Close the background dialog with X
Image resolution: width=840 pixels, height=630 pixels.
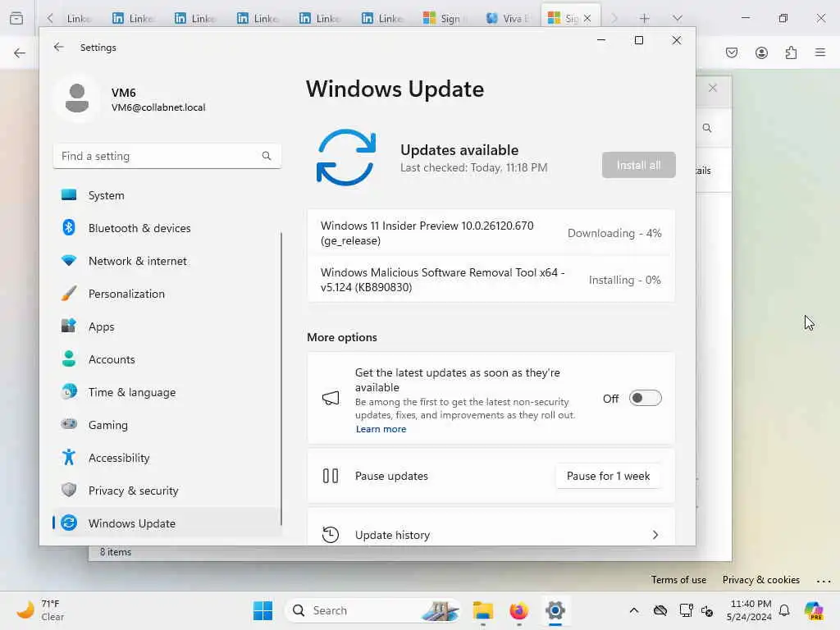point(713,88)
